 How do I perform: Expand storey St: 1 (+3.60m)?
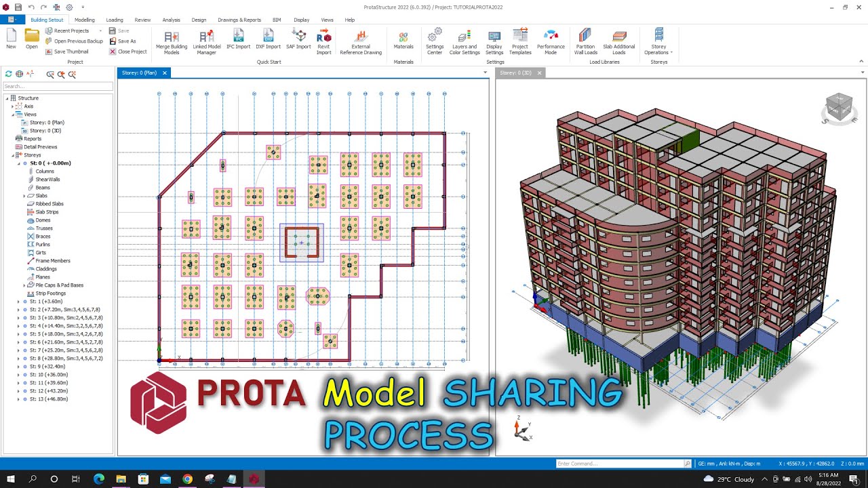click(x=19, y=302)
